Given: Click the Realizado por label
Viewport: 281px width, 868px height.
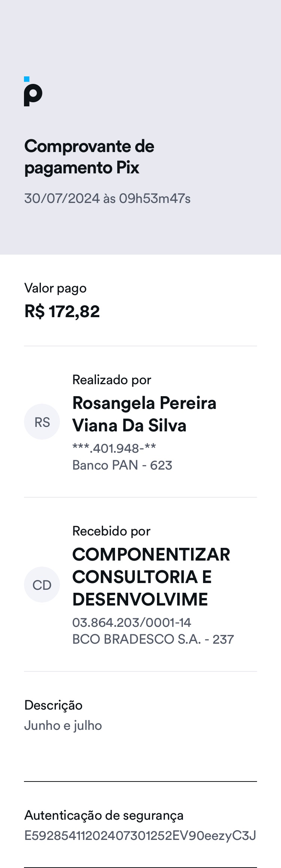Looking at the screenshot, I should click(112, 380).
